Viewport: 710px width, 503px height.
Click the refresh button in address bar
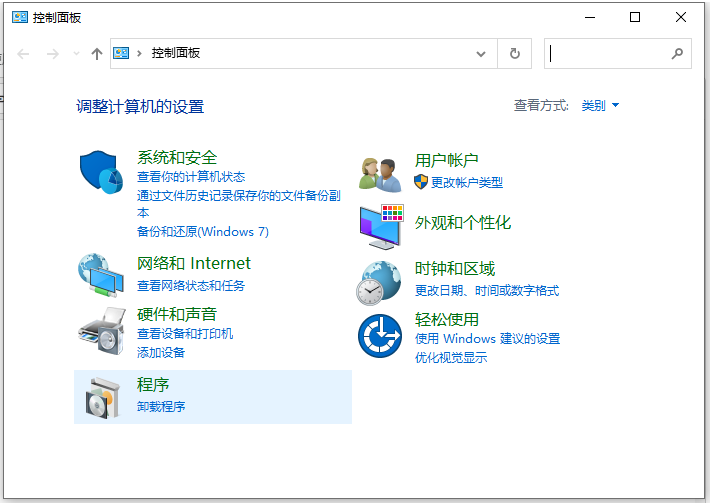pos(514,53)
